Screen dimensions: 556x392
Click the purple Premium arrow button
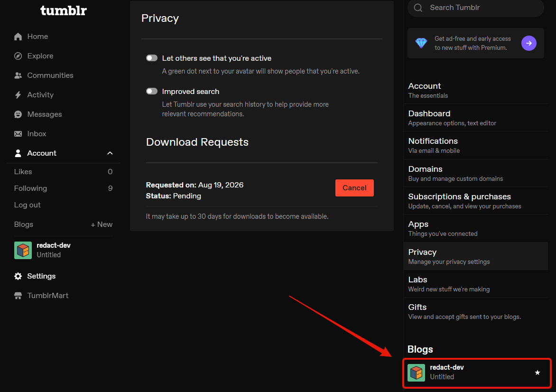coord(528,43)
